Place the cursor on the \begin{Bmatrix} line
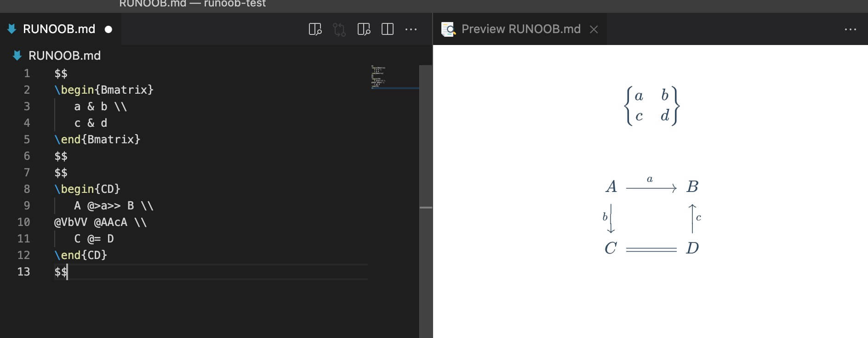Screen dimensions: 868x338 103,90
